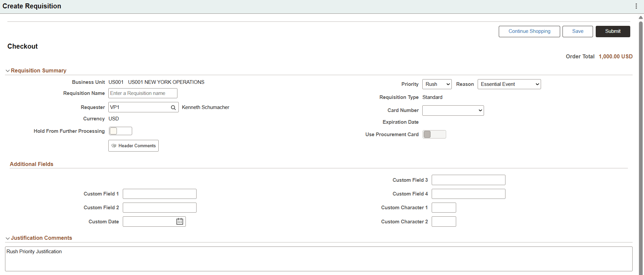Click the Custom Character 2 input
This screenshot has width=644, height=275.
click(x=444, y=222)
